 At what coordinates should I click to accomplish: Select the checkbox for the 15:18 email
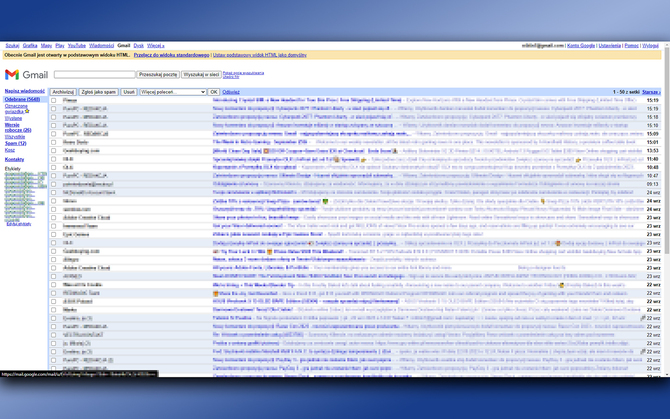click(x=53, y=117)
